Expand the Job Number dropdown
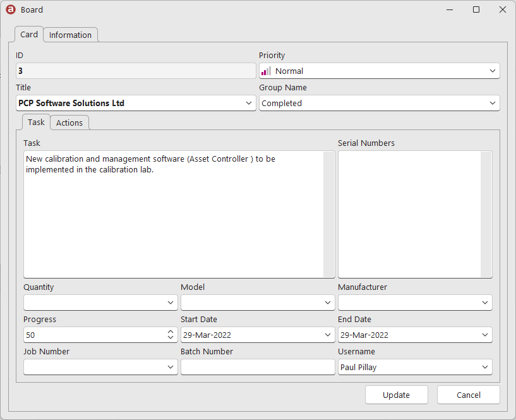The width and height of the screenshot is (516, 420). (x=170, y=367)
